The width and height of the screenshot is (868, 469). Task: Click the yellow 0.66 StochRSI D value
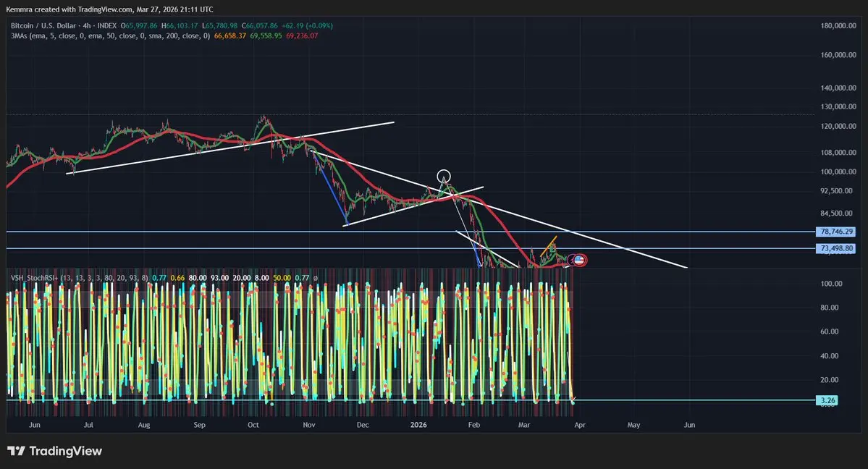pyautogui.click(x=177, y=277)
